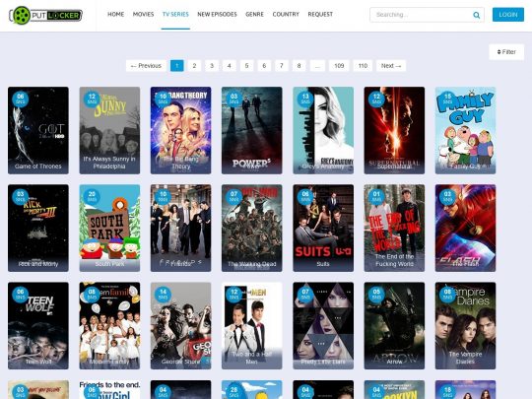Jump to page 4
Image resolution: width=532 pixels, height=399 pixels.
[229, 66]
